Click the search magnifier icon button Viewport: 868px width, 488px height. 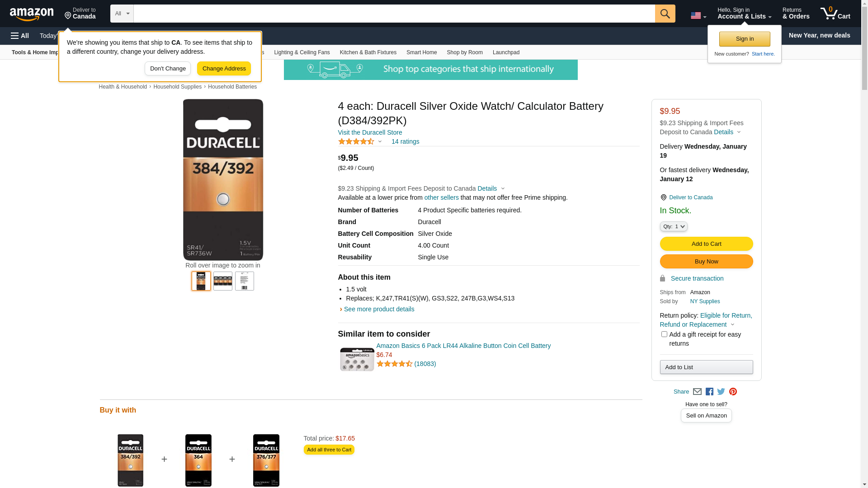click(x=665, y=14)
